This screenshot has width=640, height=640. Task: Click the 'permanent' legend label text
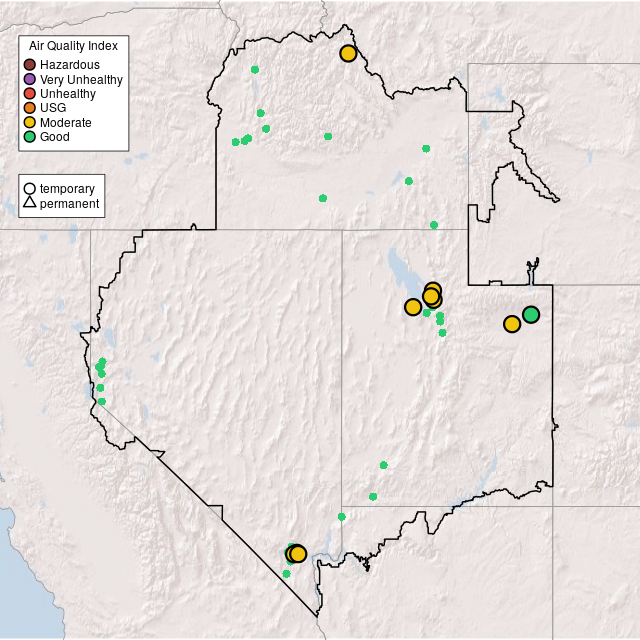click(x=69, y=203)
